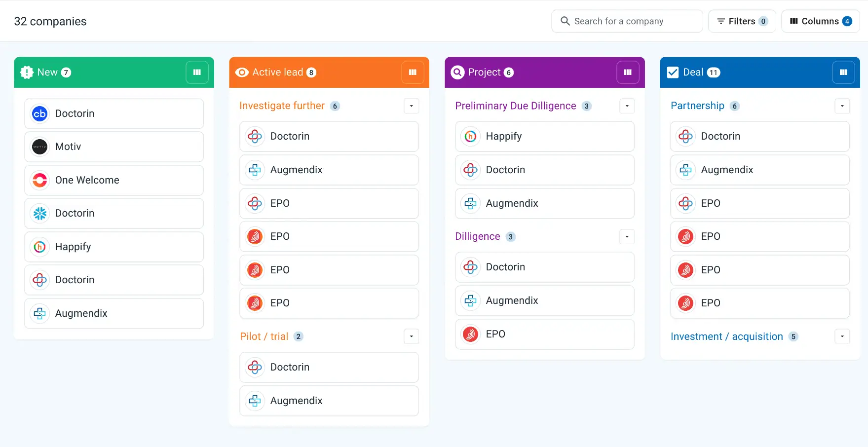Open the Filters button
868x447 pixels.
point(742,21)
